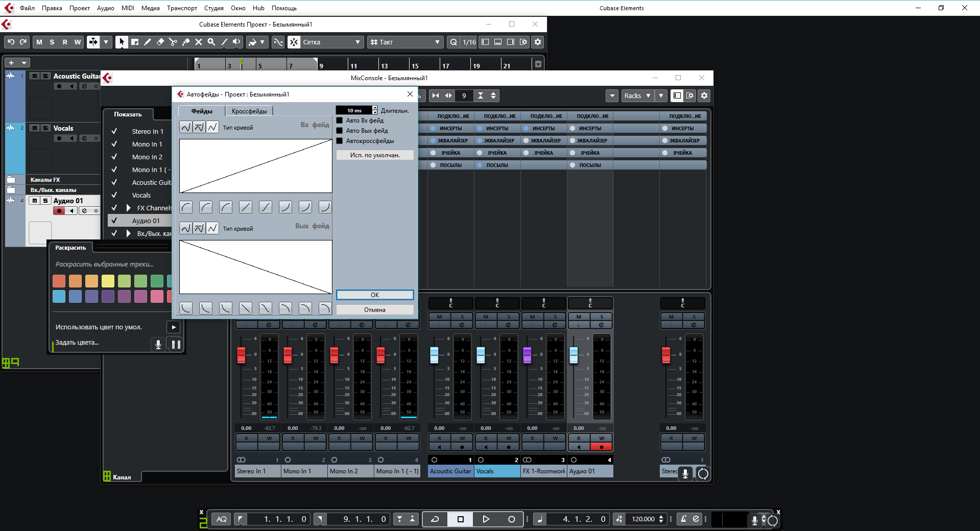
Task: Click the Undo arrow in project toolbar
Action: (11, 42)
